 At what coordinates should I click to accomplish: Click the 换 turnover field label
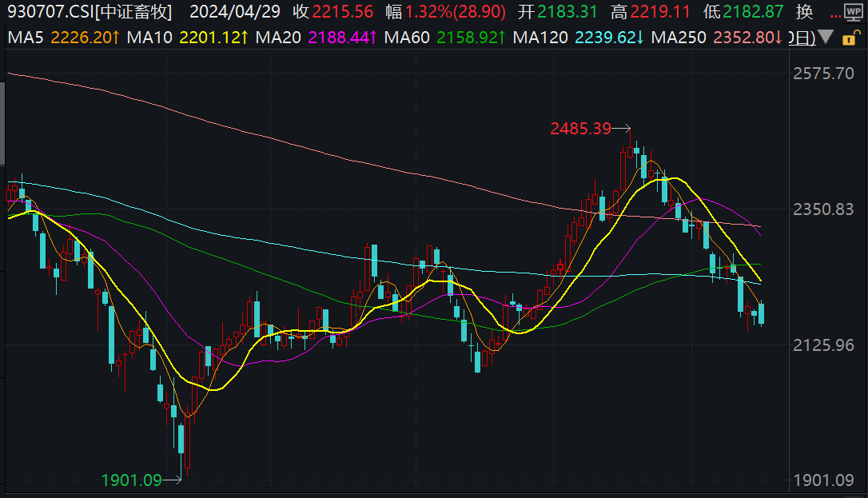pyautogui.click(x=804, y=12)
